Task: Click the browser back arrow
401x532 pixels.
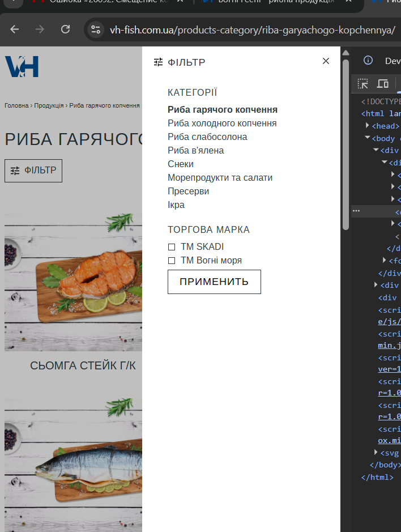Action: click(15, 29)
